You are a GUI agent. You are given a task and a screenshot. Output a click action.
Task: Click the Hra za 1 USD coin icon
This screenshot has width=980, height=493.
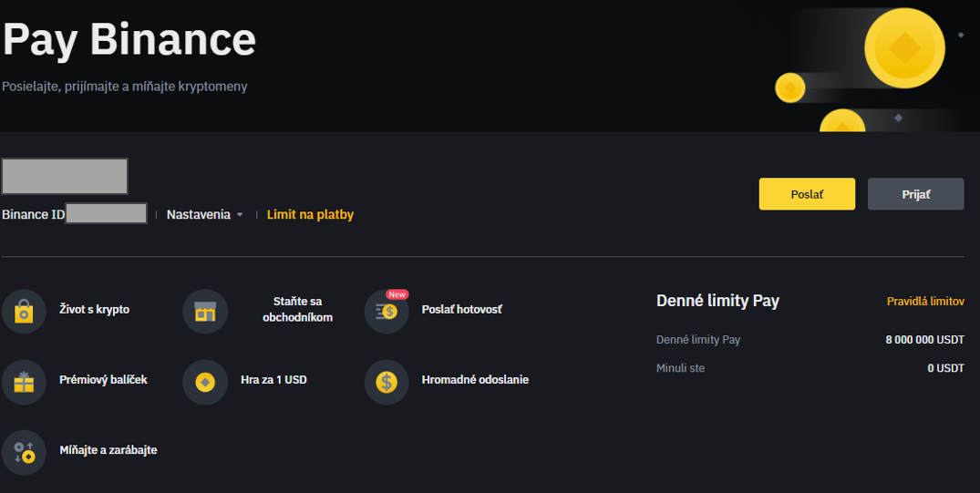point(205,382)
